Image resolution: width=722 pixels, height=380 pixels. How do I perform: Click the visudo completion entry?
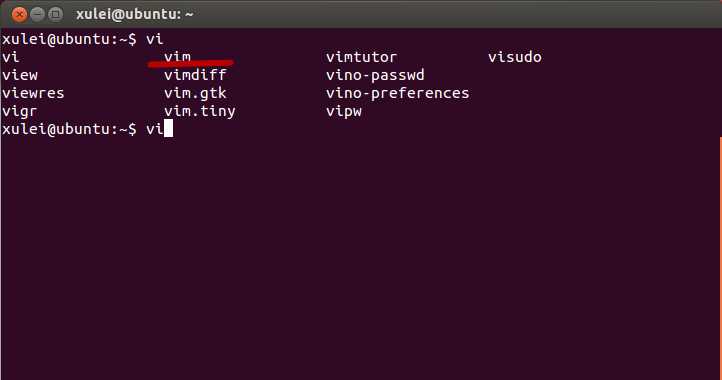515,57
